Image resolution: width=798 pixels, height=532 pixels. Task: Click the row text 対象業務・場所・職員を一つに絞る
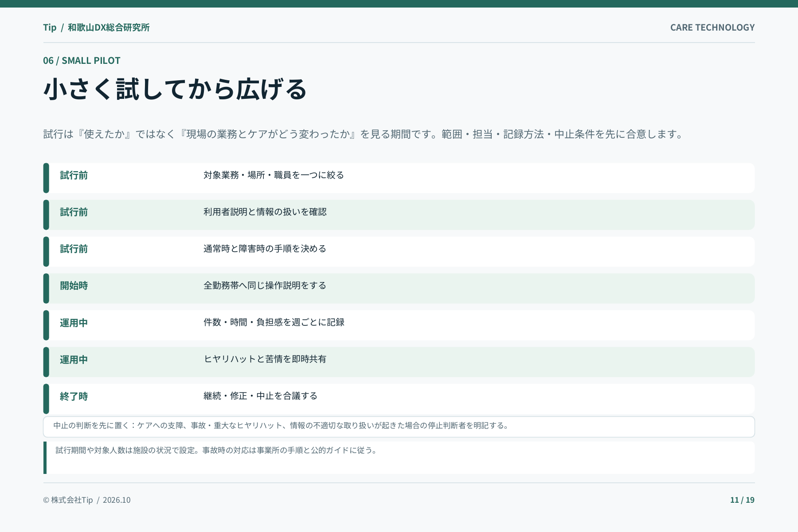tap(274, 175)
